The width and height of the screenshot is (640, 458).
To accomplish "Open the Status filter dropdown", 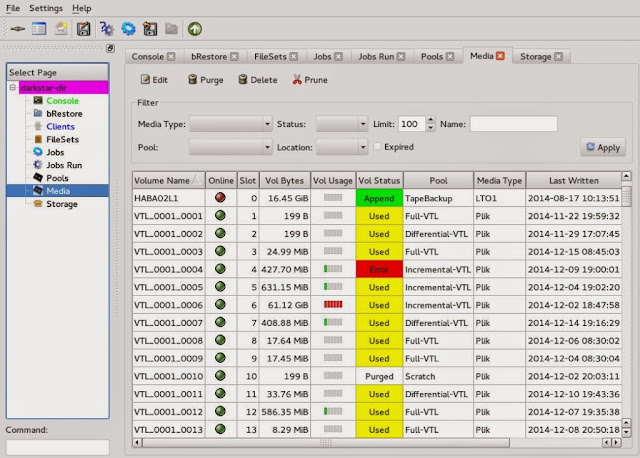I will [342, 124].
